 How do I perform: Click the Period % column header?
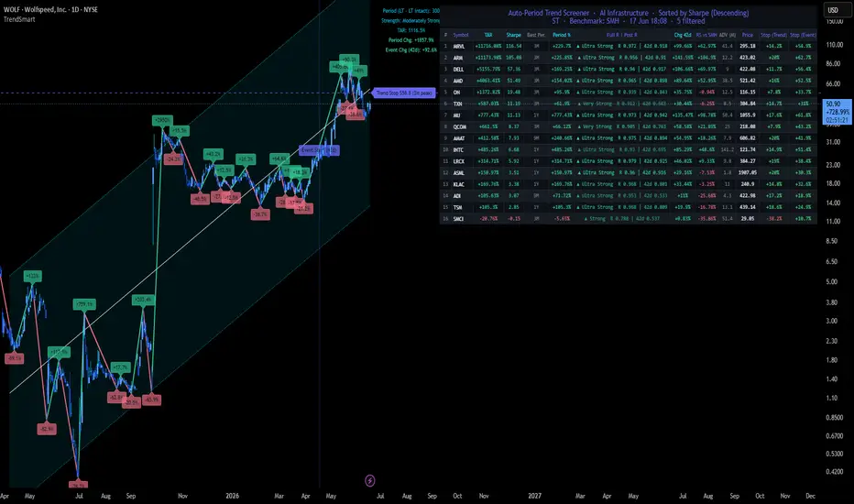tap(562, 35)
